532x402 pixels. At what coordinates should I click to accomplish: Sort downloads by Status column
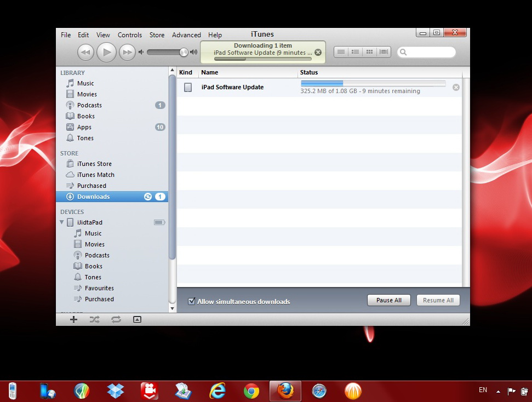point(380,72)
